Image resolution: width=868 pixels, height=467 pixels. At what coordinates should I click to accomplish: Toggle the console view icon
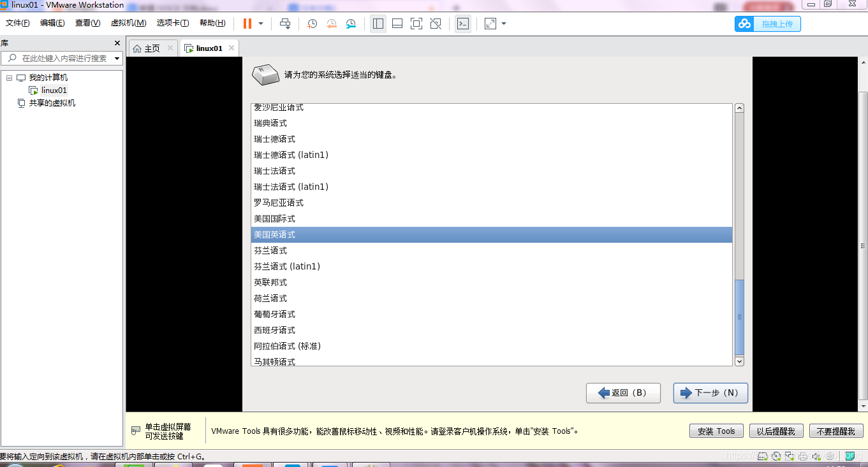click(463, 24)
